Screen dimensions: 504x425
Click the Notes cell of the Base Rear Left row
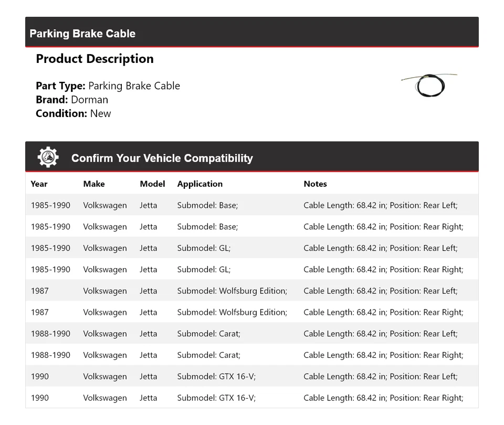380,205
